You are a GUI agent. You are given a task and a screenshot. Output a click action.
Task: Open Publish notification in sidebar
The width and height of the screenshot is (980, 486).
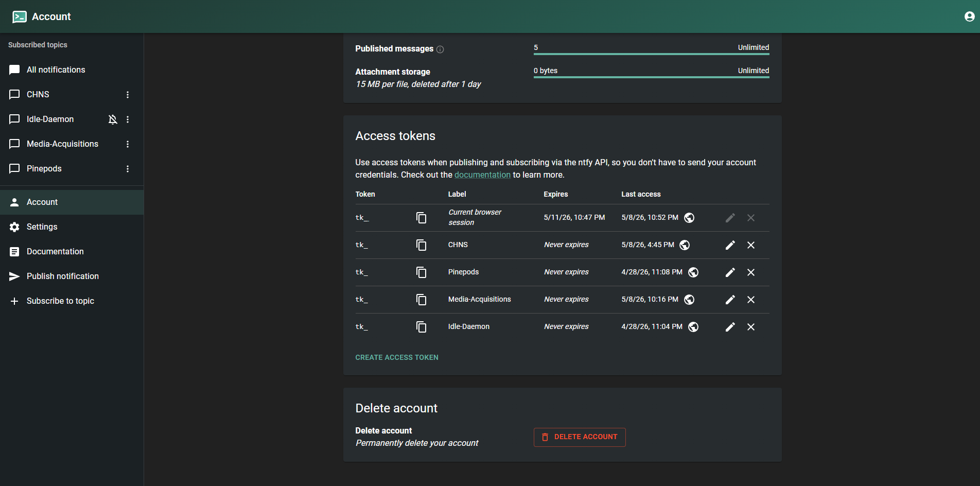72,276
